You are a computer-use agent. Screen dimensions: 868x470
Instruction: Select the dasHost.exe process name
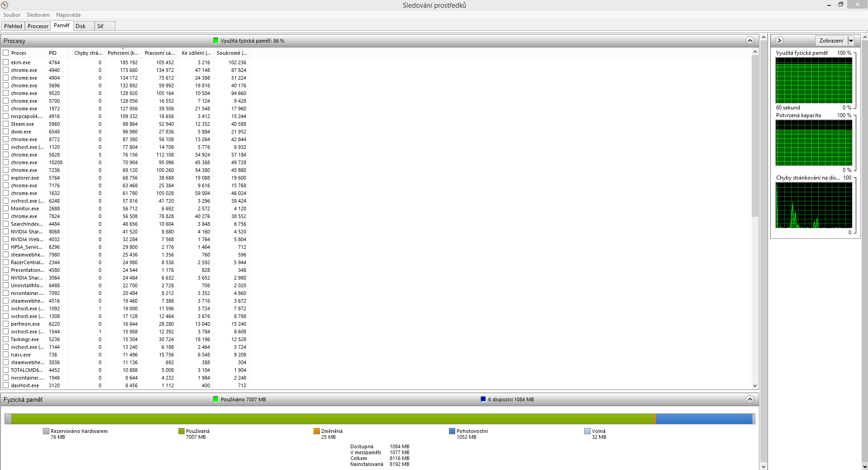pos(25,385)
